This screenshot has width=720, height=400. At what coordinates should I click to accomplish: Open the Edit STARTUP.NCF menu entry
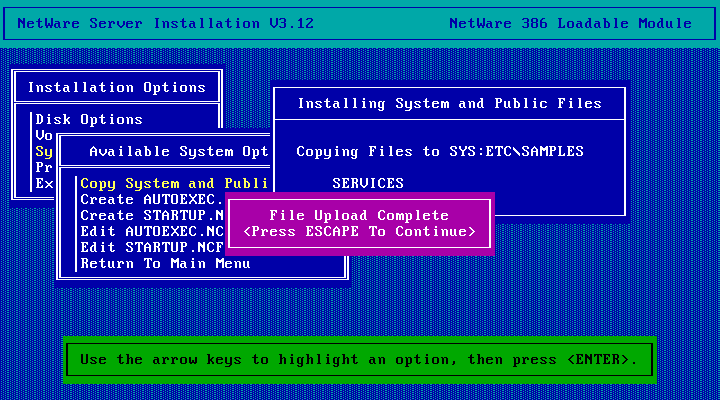coord(152,247)
